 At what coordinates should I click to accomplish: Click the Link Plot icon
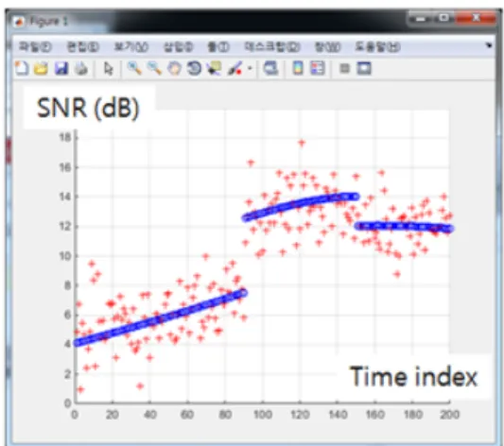[270, 68]
